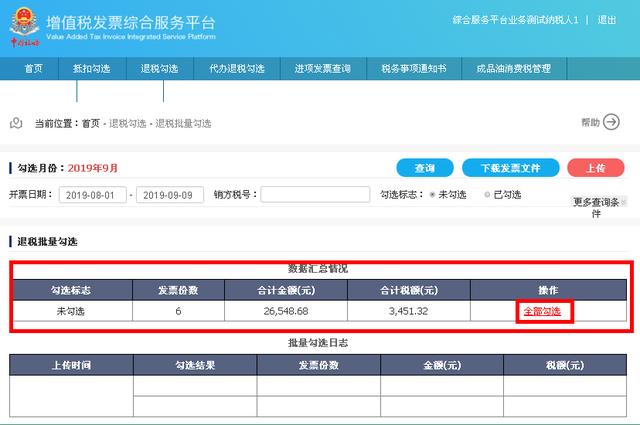Open the 代办退税勾选 menu

(x=237, y=69)
